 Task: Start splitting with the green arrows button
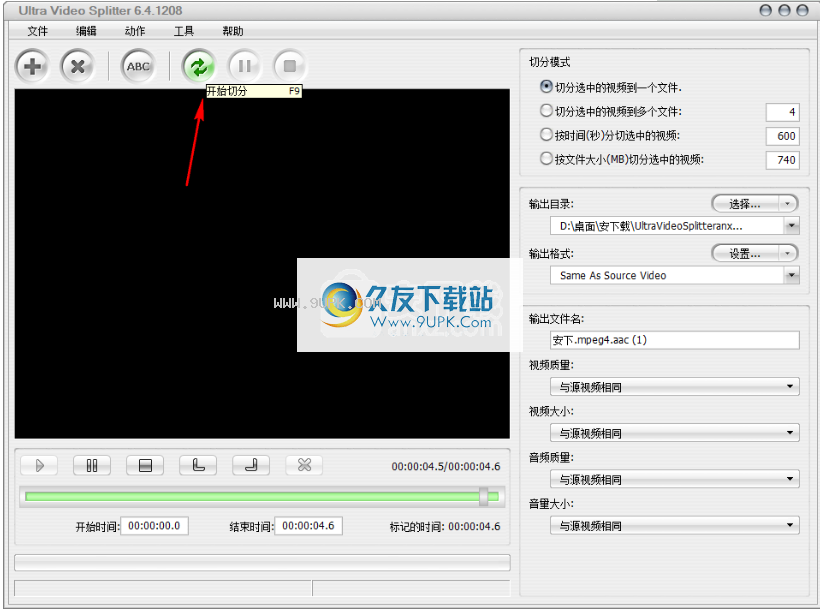click(199, 66)
